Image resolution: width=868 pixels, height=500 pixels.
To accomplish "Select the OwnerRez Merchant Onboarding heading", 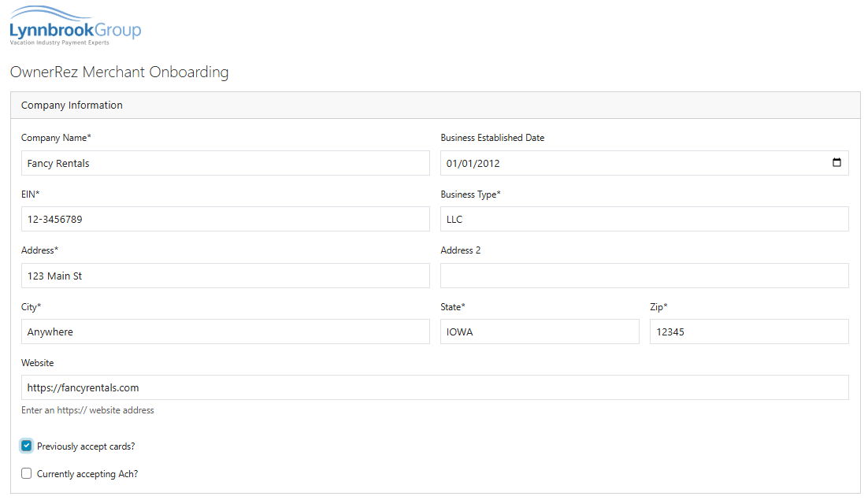I will (x=119, y=72).
